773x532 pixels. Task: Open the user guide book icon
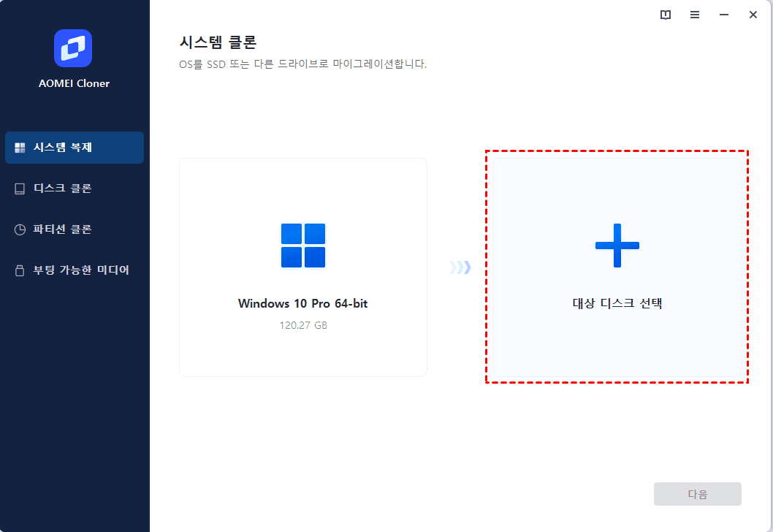[665, 15]
